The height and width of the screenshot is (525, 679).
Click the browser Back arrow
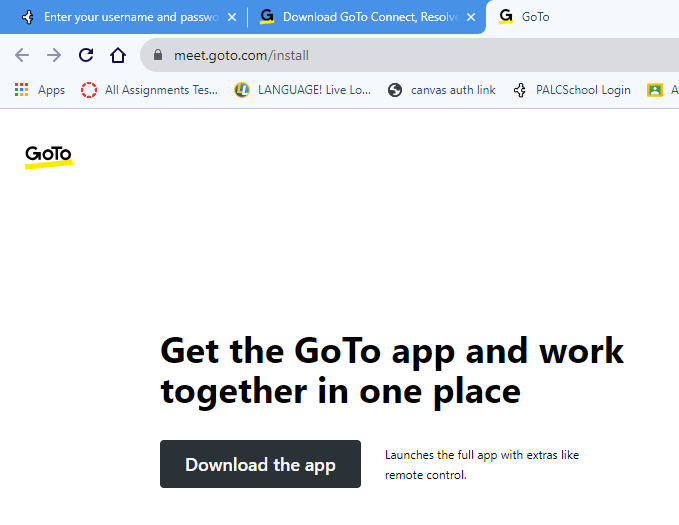tap(22, 55)
